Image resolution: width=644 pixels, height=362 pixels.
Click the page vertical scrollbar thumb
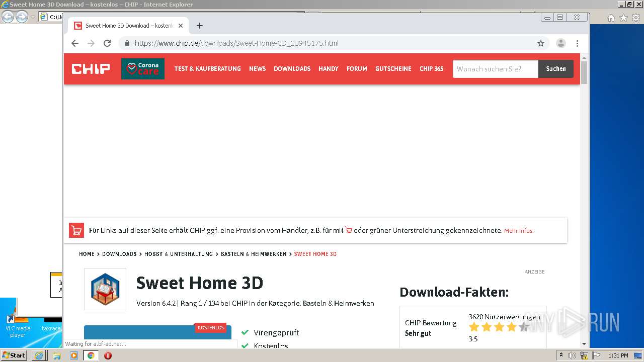pos(584,72)
